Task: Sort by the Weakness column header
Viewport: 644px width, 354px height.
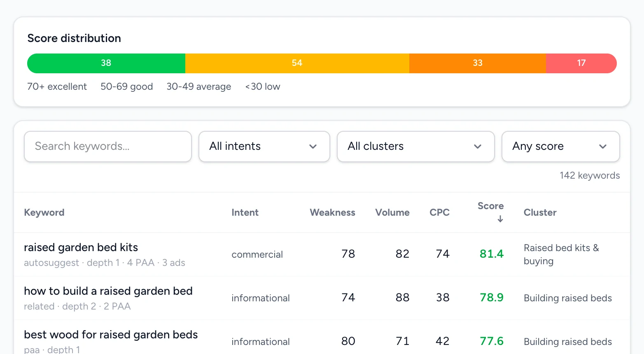Action: [332, 212]
